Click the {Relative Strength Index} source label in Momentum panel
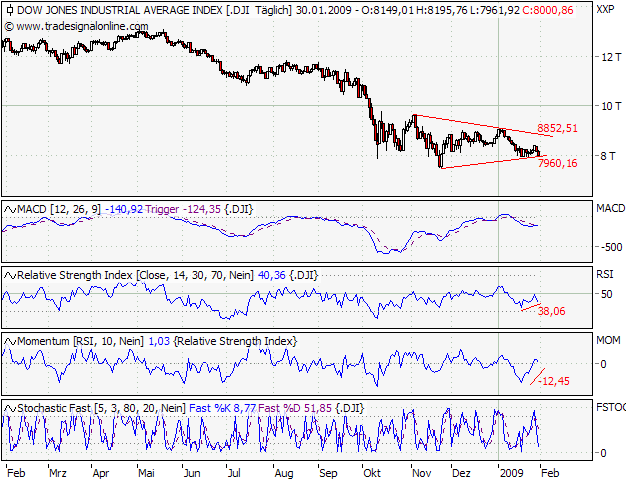This screenshot has height=480, width=640. (236, 341)
